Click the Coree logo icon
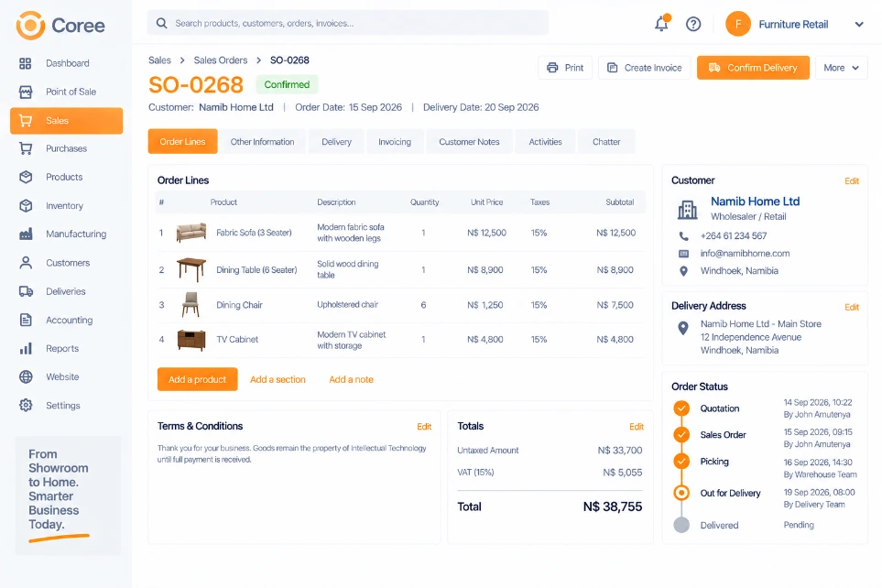Viewport: 882px width, 588px height. [30, 26]
